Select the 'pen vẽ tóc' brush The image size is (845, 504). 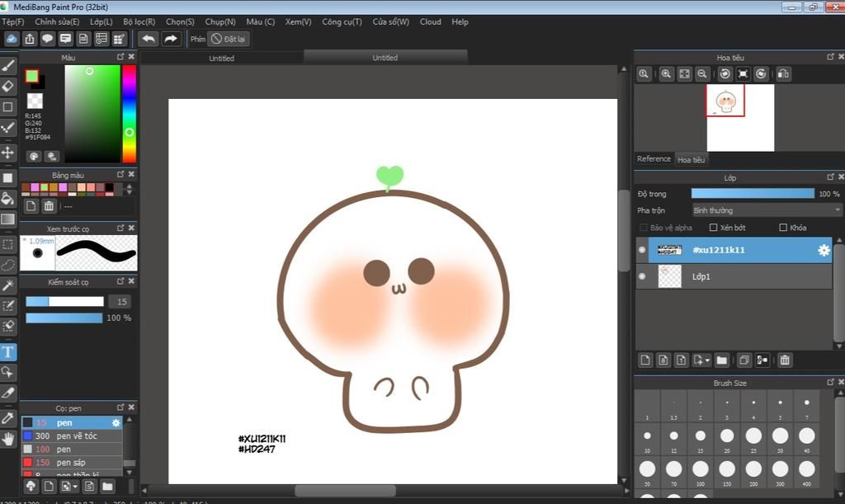[x=73, y=436]
